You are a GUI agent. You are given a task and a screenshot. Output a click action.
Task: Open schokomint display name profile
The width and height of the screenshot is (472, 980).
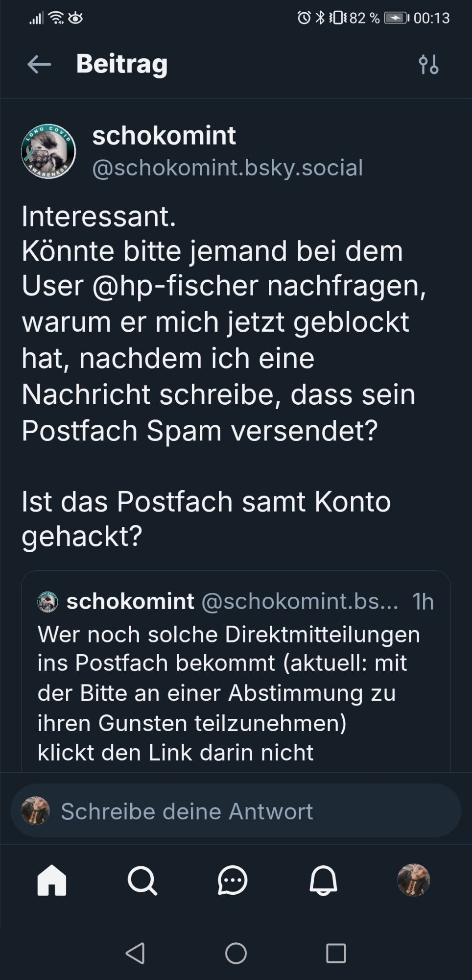point(164,136)
